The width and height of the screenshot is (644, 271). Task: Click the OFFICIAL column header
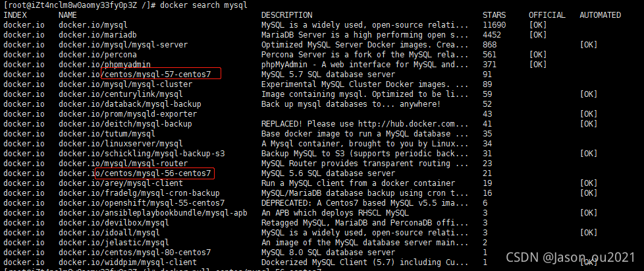click(547, 15)
